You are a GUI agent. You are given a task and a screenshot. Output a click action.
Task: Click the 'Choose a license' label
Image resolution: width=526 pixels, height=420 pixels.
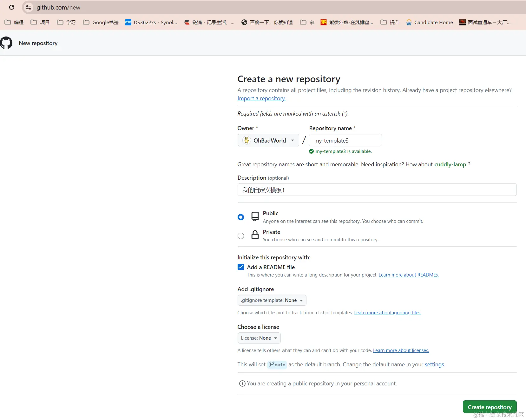click(258, 327)
